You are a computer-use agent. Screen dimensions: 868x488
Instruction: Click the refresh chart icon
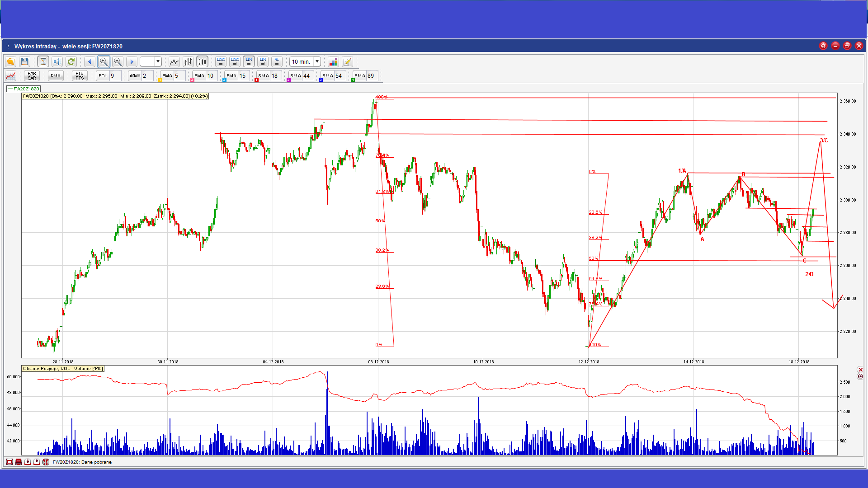click(71, 62)
